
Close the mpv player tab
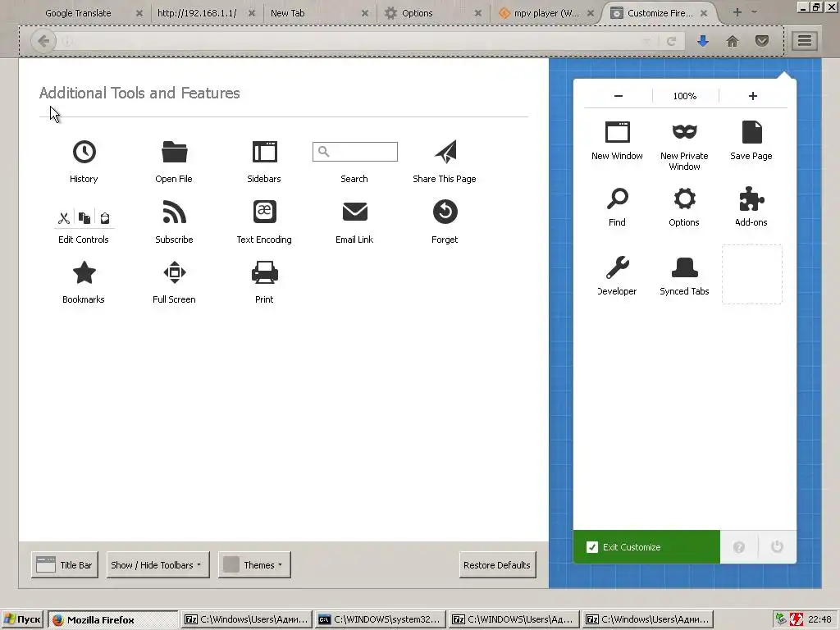[591, 13]
